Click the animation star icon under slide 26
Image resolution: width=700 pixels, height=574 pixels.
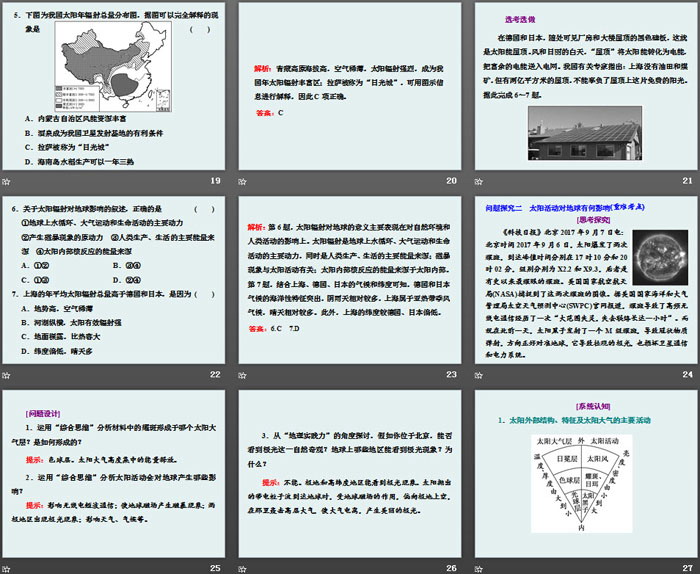242,569
